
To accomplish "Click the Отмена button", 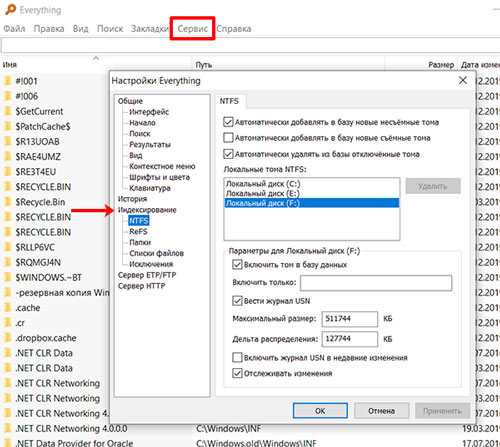I will pos(381,411).
